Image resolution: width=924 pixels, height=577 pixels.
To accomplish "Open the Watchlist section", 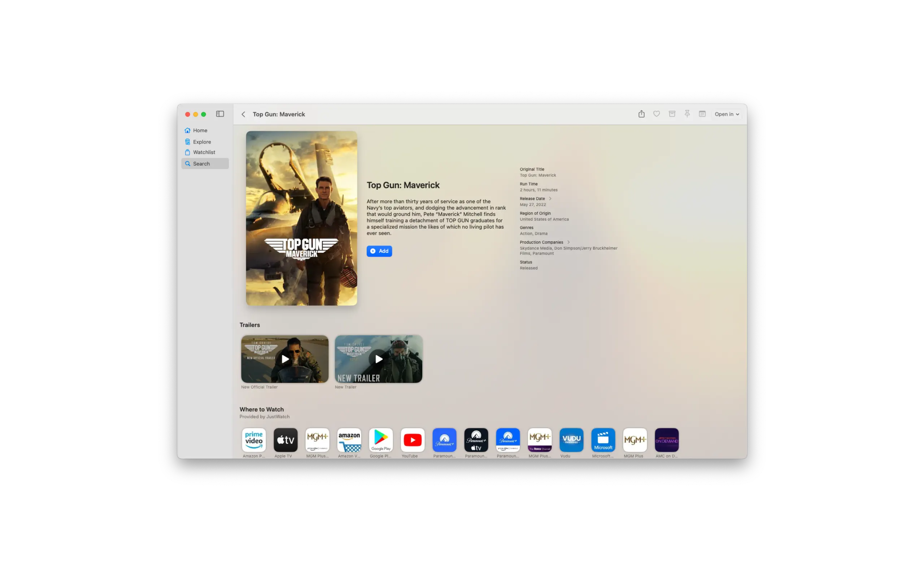I will (204, 152).
